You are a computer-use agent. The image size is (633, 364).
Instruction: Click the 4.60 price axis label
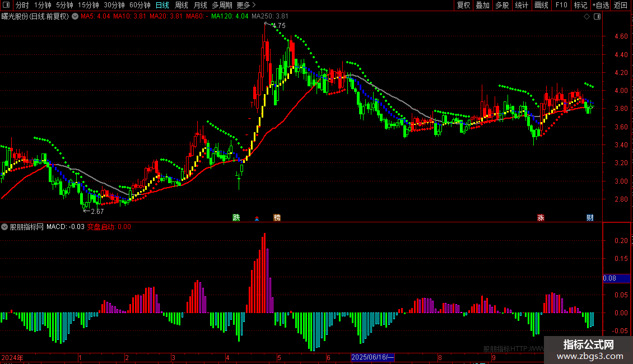[621, 36]
